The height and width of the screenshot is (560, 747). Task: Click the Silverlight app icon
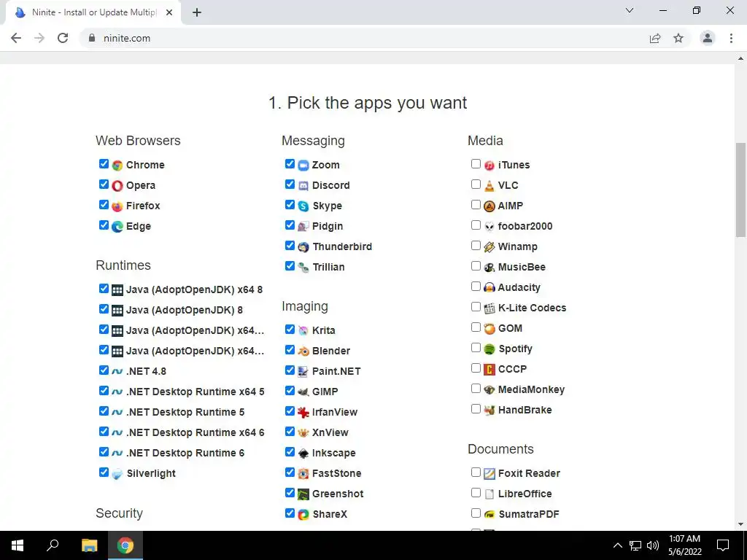coord(117,474)
